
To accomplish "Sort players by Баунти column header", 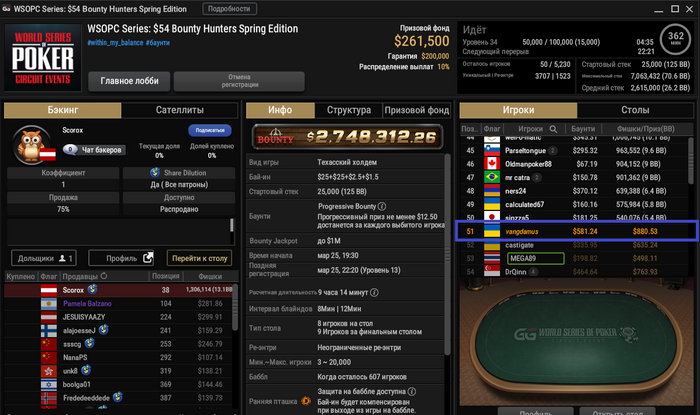I will pyautogui.click(x=583, y=129).
